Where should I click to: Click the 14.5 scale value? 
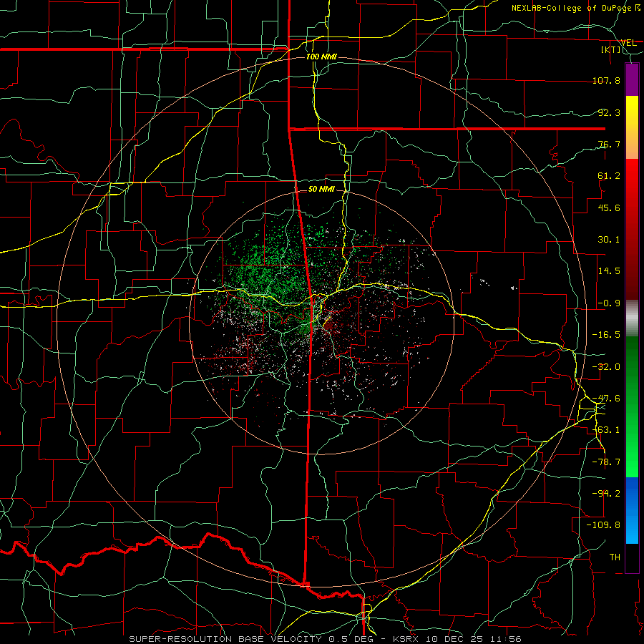609,271
